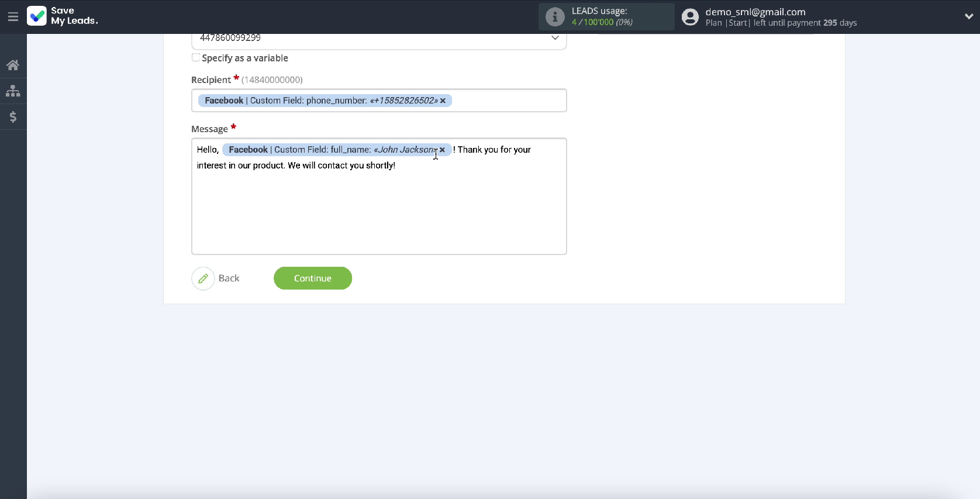
Task: Click the user account avatar icon
Action: 690,17
